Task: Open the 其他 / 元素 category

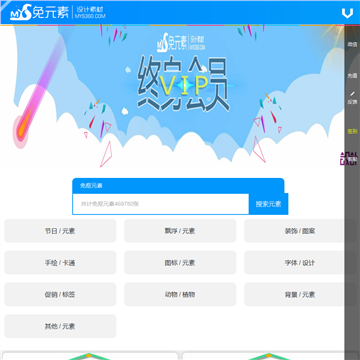Action: [60, 326]
